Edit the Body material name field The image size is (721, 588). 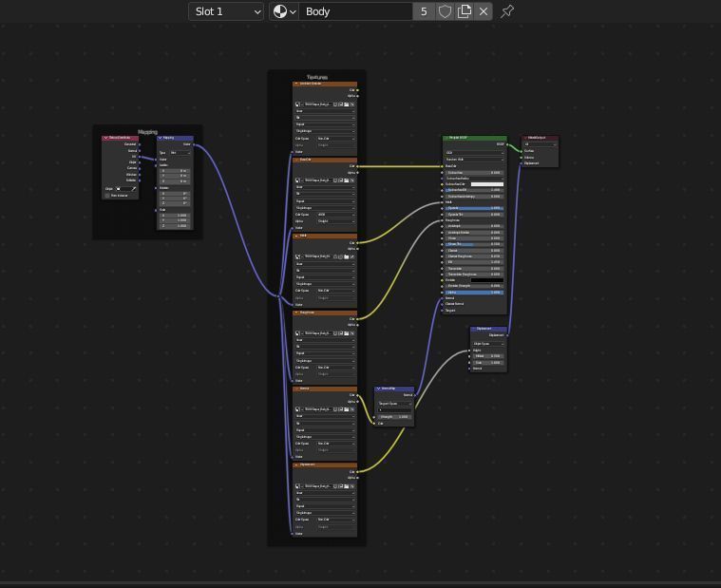coord(355,11)
